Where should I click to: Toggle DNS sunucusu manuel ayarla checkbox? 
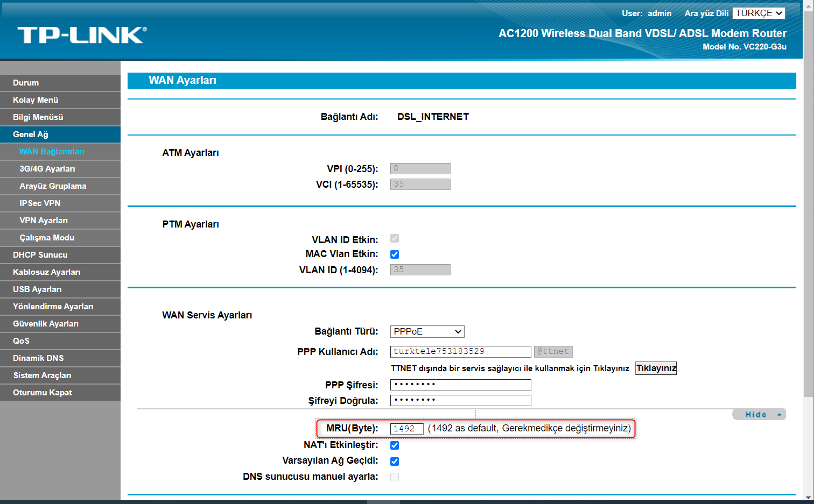[x=395, y=477]
